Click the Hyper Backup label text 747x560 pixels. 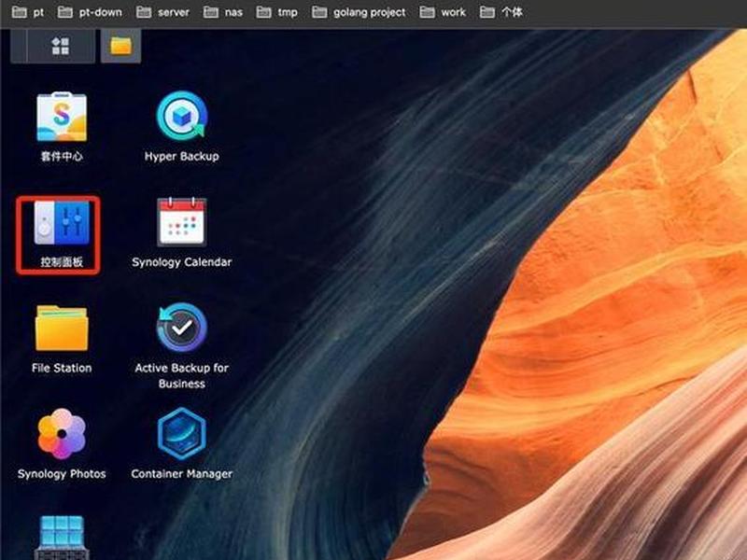coord(181,157)
